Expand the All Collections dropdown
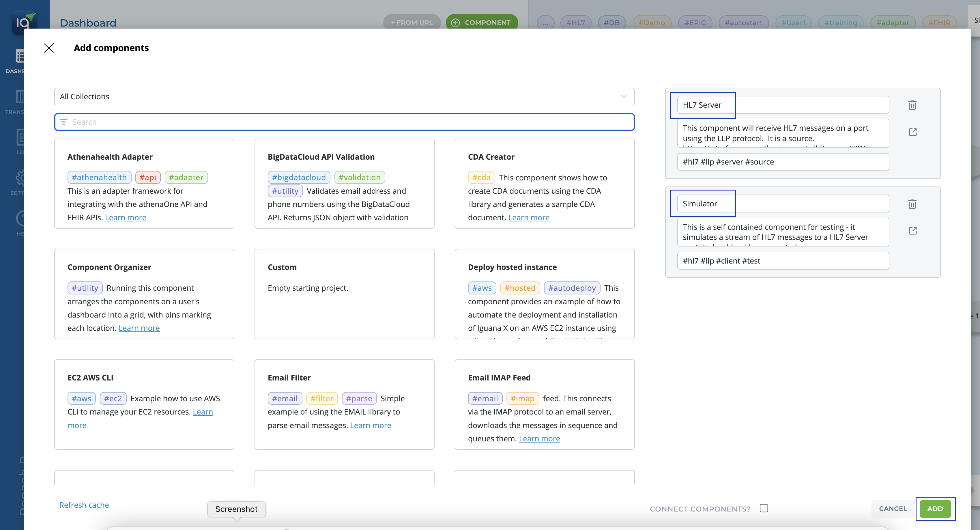 click(344, 97)
